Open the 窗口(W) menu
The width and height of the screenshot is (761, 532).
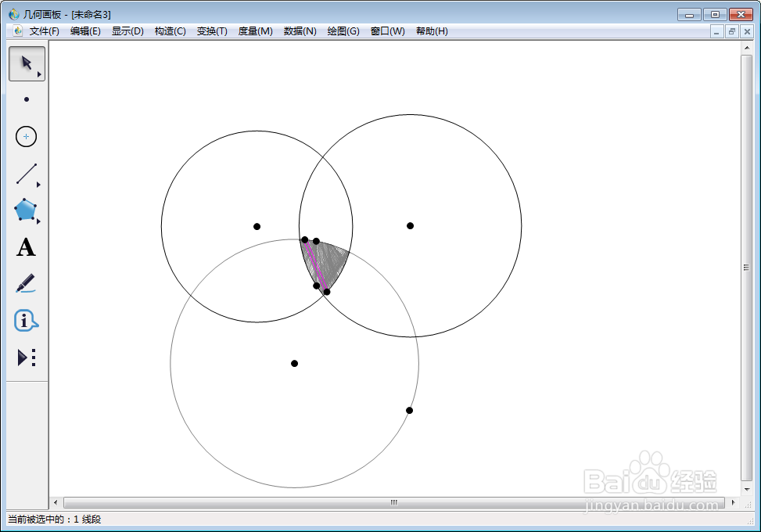(x=387, y=31)
